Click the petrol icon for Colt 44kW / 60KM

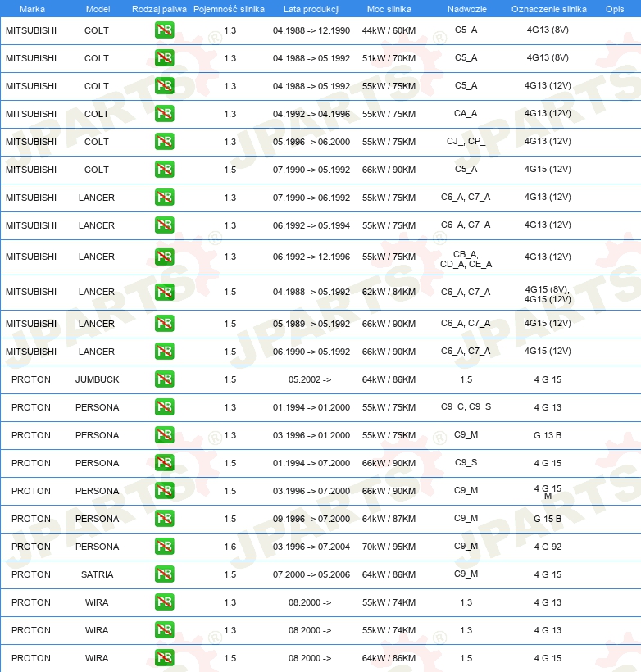165,30
